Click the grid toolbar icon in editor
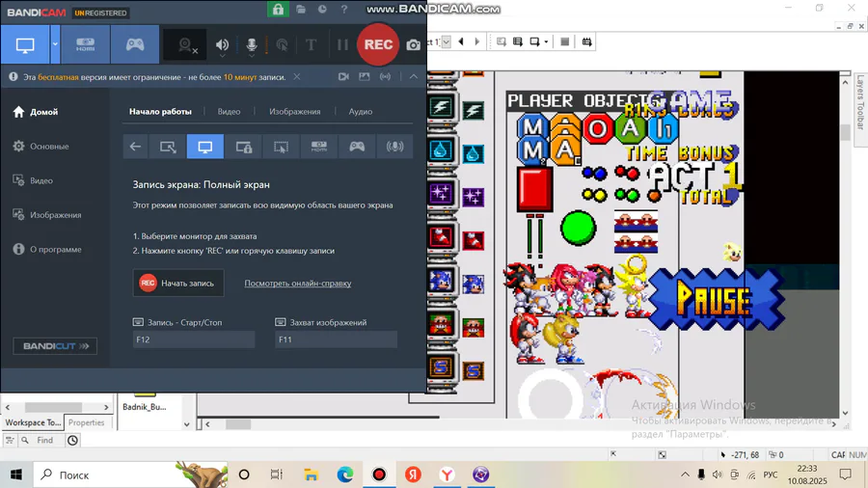This screenshot has width=868, height=488. coord(586,42)
